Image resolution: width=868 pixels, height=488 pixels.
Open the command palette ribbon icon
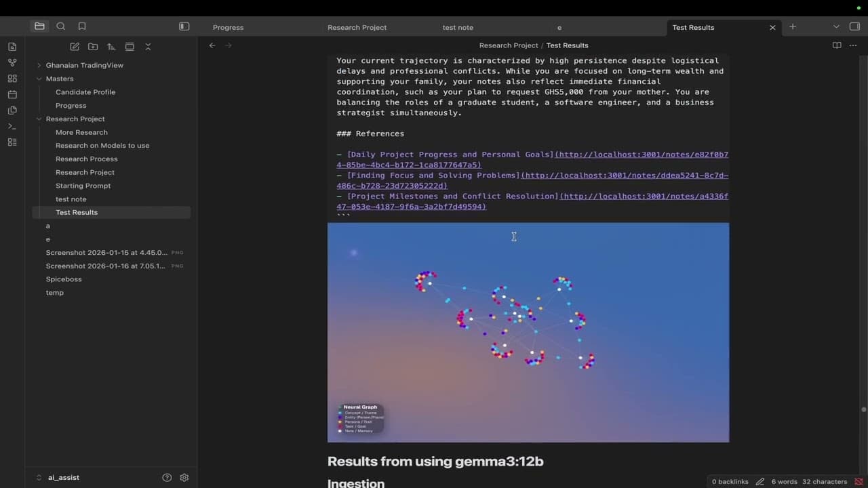pyautogui.click(x=12, y=126)
